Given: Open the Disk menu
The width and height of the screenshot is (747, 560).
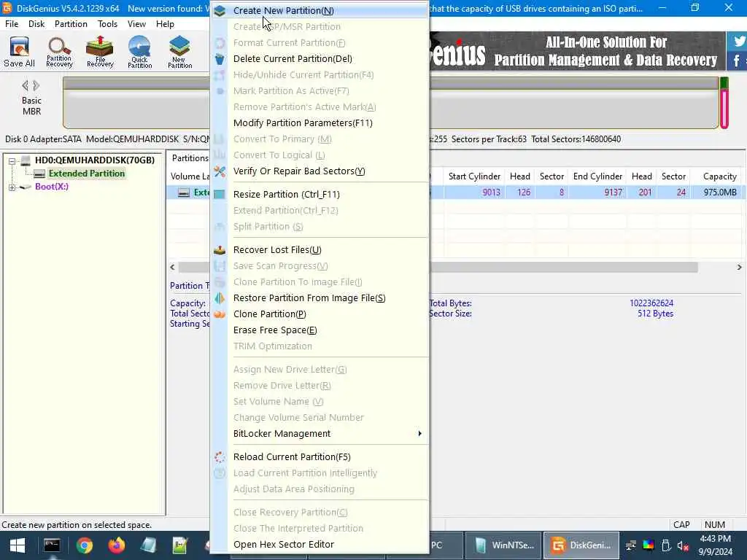Looking at the screenshot, I should pos(36,24).
